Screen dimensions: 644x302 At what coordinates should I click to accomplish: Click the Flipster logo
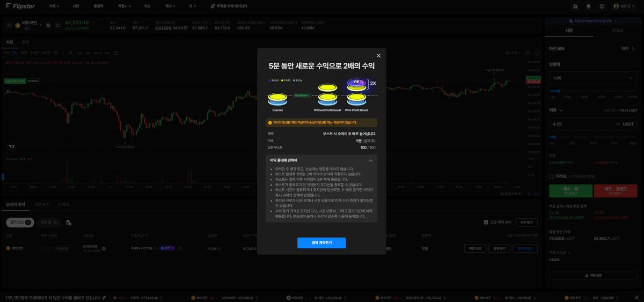(20, 6)
